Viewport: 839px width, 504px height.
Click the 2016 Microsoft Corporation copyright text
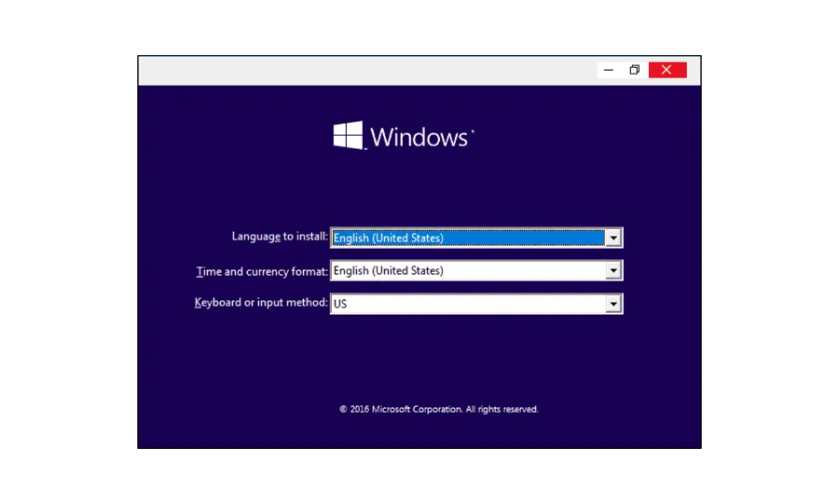[439, 409]
